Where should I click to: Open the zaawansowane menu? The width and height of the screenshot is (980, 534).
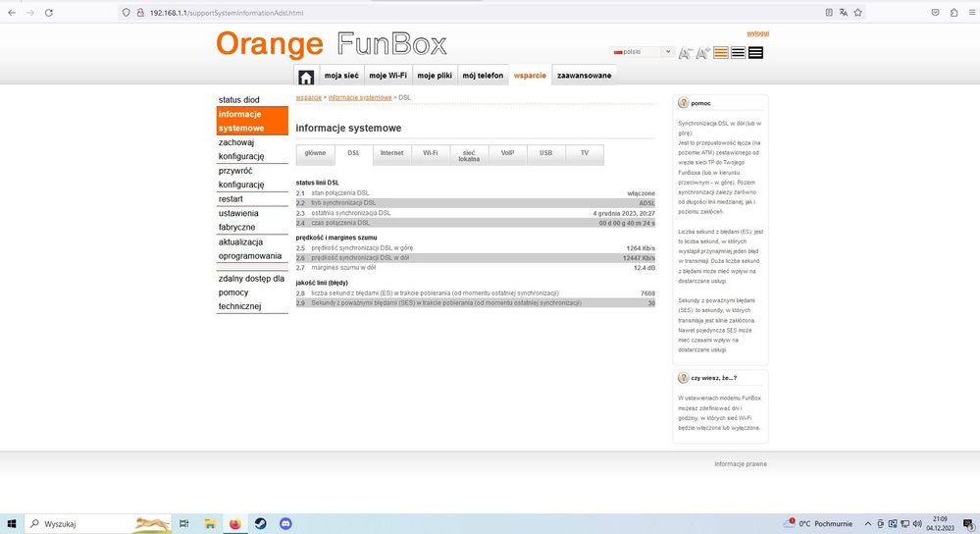pyautogui.click(x=584, y=76)
